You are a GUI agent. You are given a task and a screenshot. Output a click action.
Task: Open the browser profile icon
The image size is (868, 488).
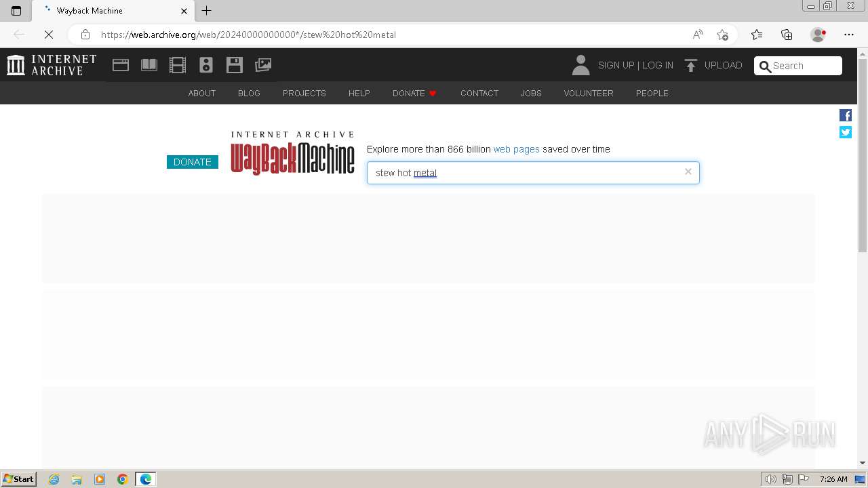tap(818, 35)
